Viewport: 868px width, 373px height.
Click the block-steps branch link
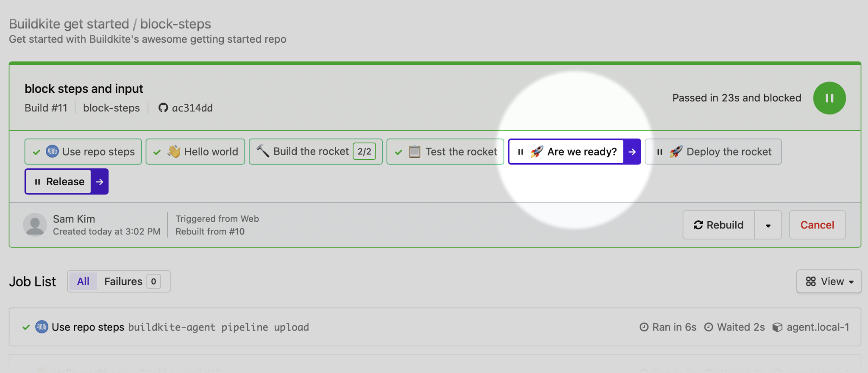(x=111, y=108)
